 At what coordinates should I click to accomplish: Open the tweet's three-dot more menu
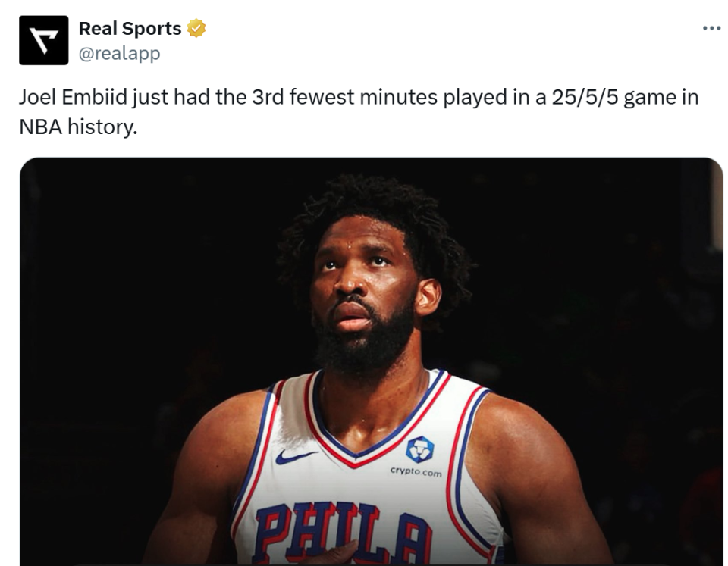711,29
